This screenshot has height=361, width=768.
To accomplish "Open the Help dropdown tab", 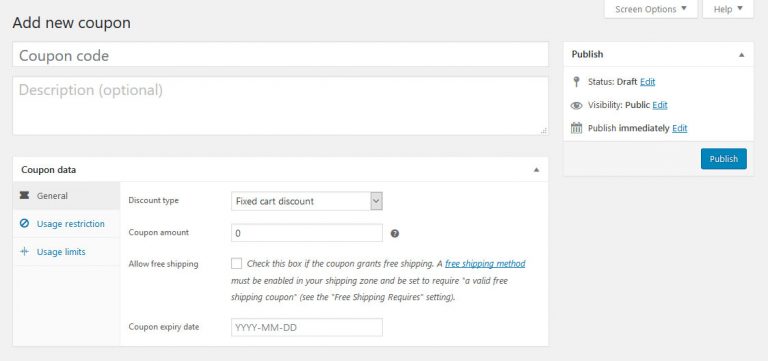I will click(x=728, y=9).
